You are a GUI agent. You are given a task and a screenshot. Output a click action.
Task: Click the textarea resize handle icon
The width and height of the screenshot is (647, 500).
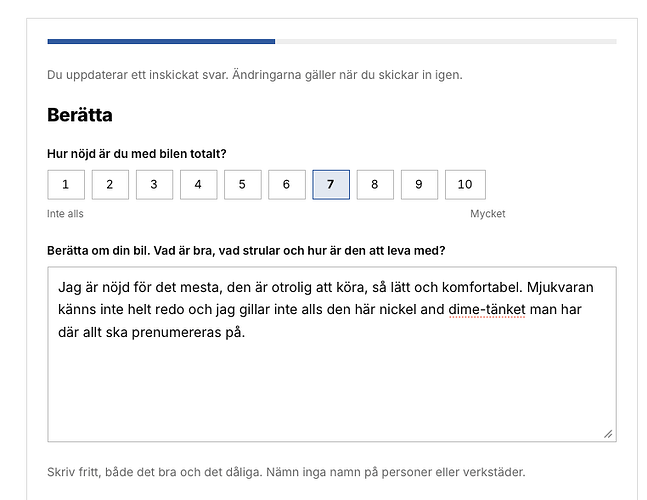pyautogui.click(x=608, y=434)
